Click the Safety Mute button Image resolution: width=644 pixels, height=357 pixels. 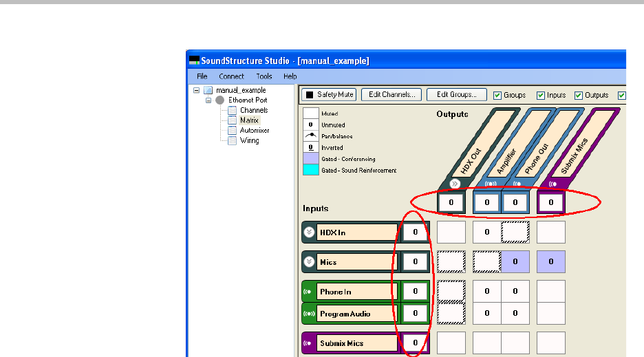330,95
